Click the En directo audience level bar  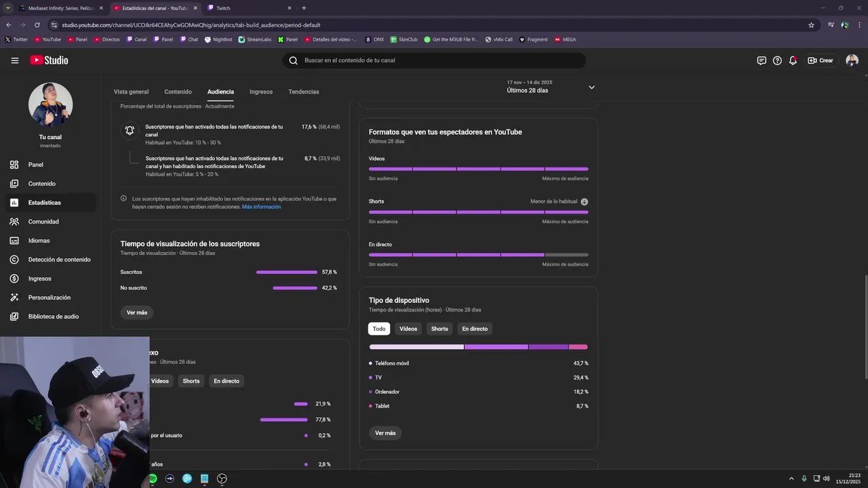(479, 255)
